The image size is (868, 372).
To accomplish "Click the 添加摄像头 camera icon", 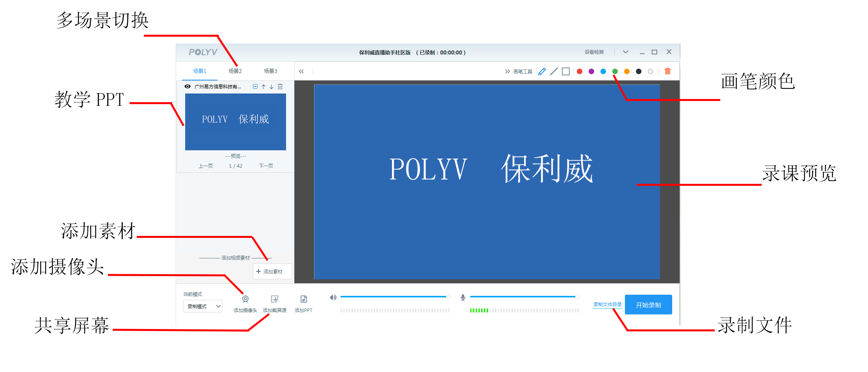I will [x=245, y=299].
